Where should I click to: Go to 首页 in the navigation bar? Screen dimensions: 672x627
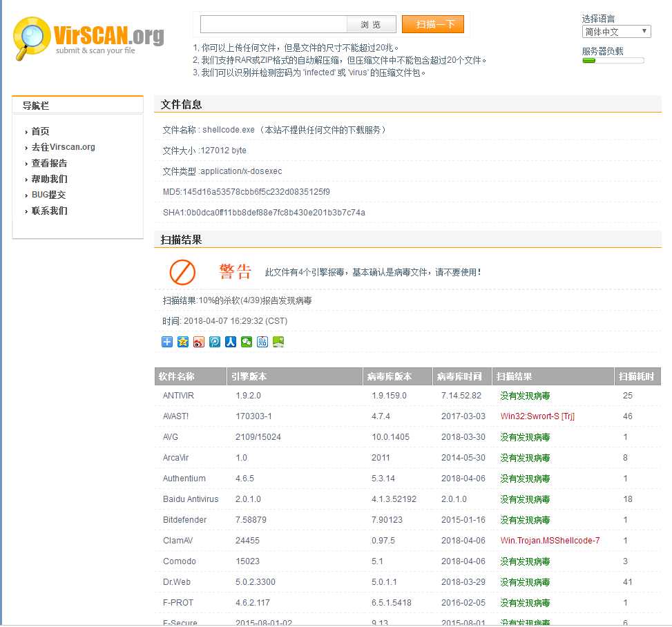[x=40, y=131]
